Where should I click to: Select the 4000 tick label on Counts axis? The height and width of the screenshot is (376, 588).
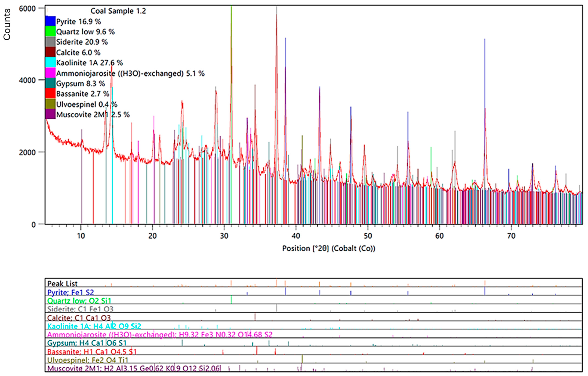(x=27, y=80)
